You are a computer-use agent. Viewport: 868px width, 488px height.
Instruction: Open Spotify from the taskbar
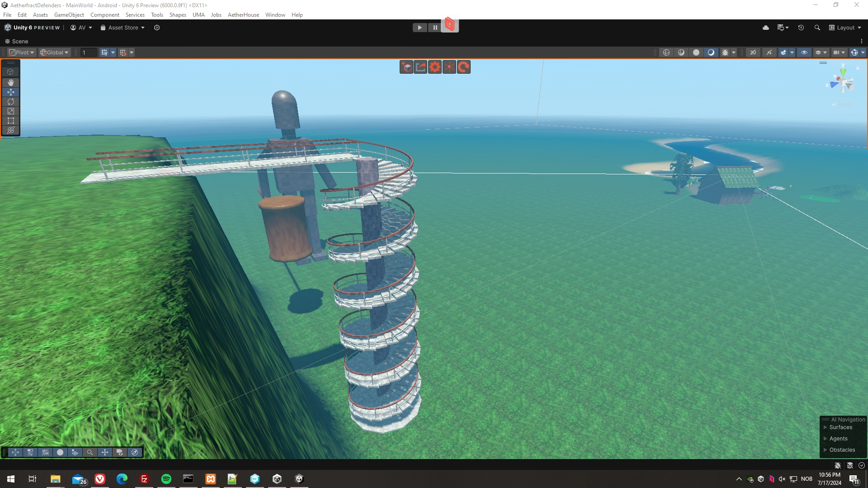coord(166,479)
